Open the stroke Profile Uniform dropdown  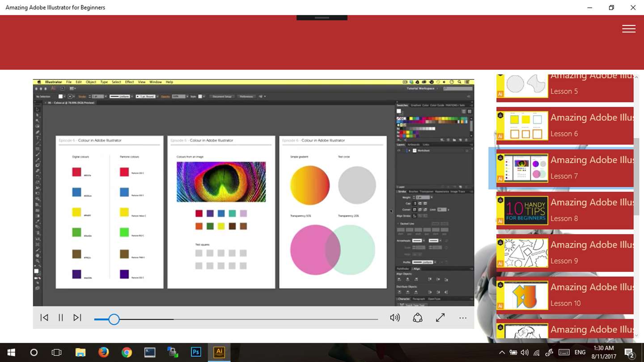tap(425, 262)
